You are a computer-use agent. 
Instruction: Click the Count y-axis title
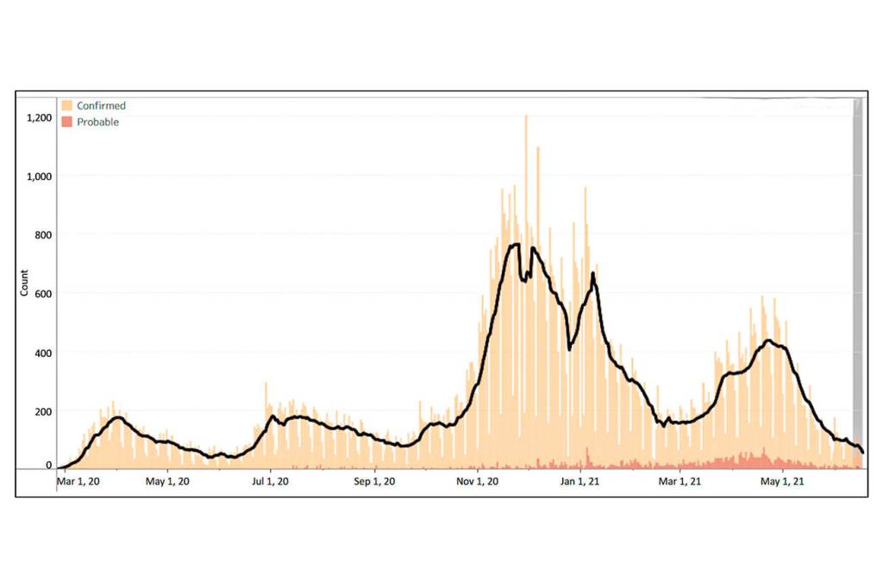click(x=24, y=284)
